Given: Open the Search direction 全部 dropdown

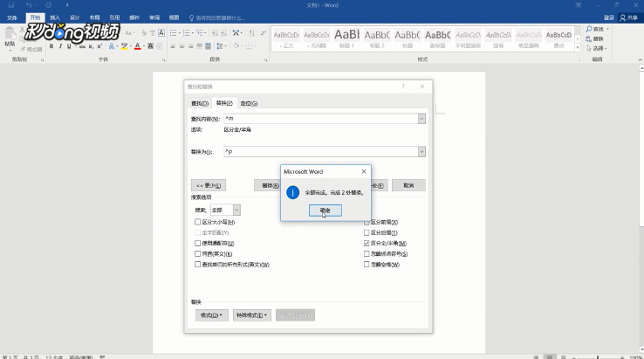Looking at the screenshot, I should (225, 211).
